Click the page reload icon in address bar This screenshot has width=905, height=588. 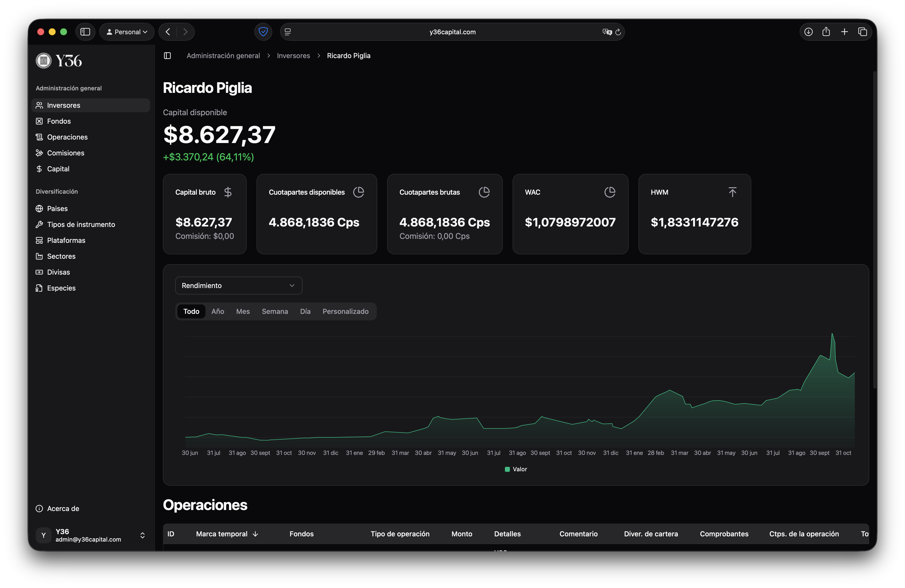[618, 32]
